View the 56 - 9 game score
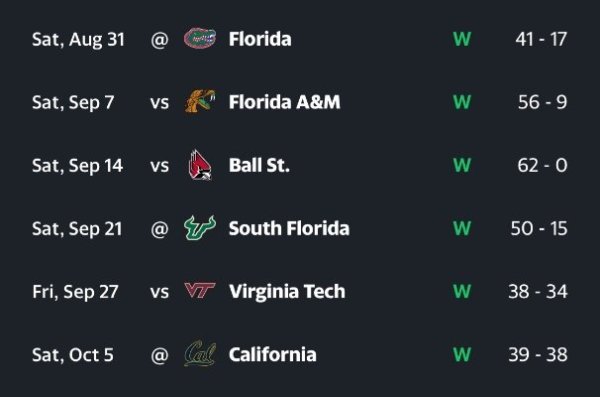This screenshot has height=397, width=600. click(x=543, y=102)
